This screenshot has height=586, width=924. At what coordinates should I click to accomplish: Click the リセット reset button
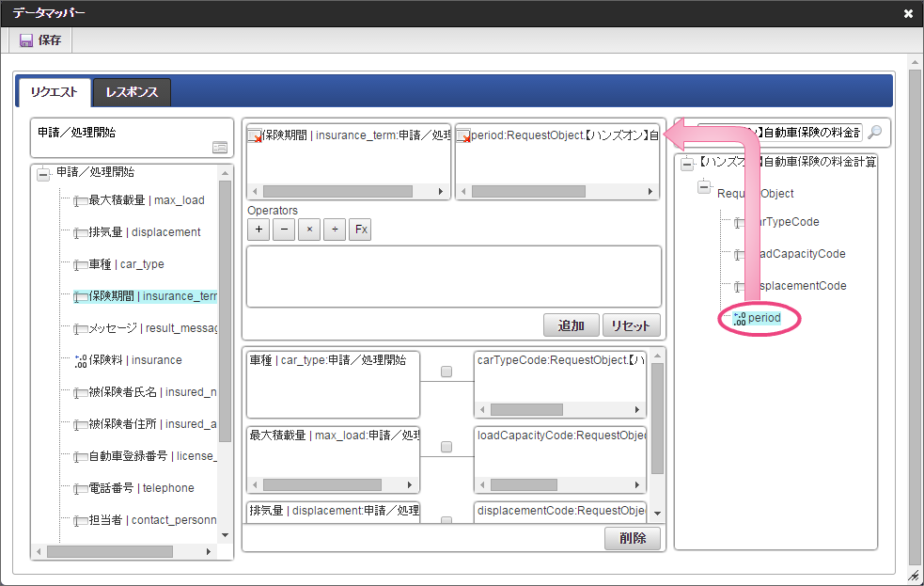[631, 325]
